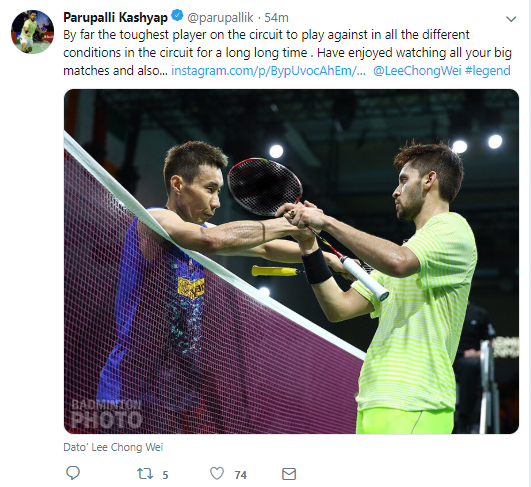Viewport: 531px width, 487px height.
Task: Like the tweet with the heart icon
Action: coord(217,473)
